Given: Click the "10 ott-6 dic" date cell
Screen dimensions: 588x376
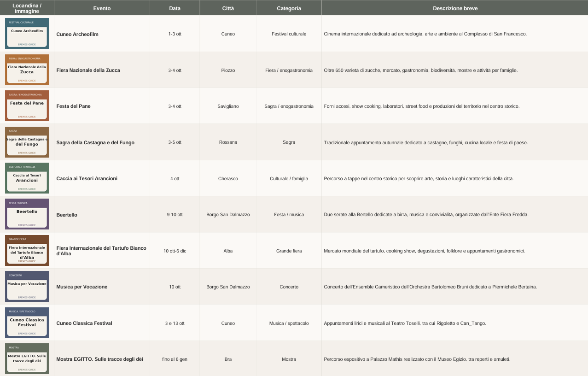Looking at the screenshot, I should tap(175, 251).
